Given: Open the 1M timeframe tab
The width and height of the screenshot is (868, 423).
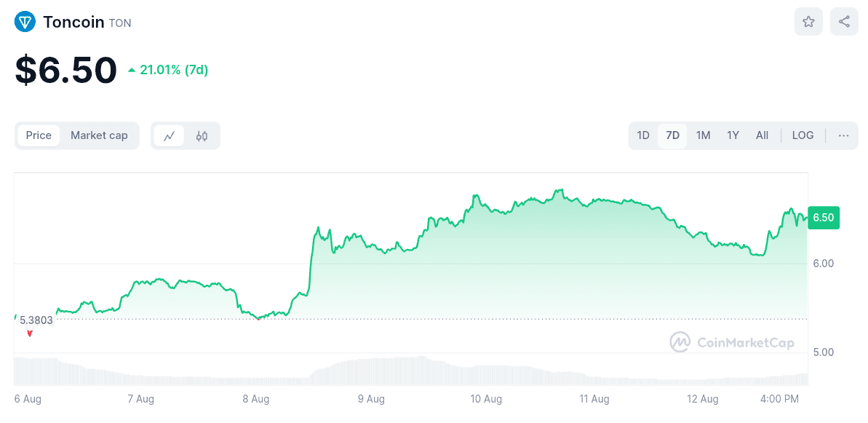Looking at the screenshot, I should pyautogui.click(x=702, y=135).
